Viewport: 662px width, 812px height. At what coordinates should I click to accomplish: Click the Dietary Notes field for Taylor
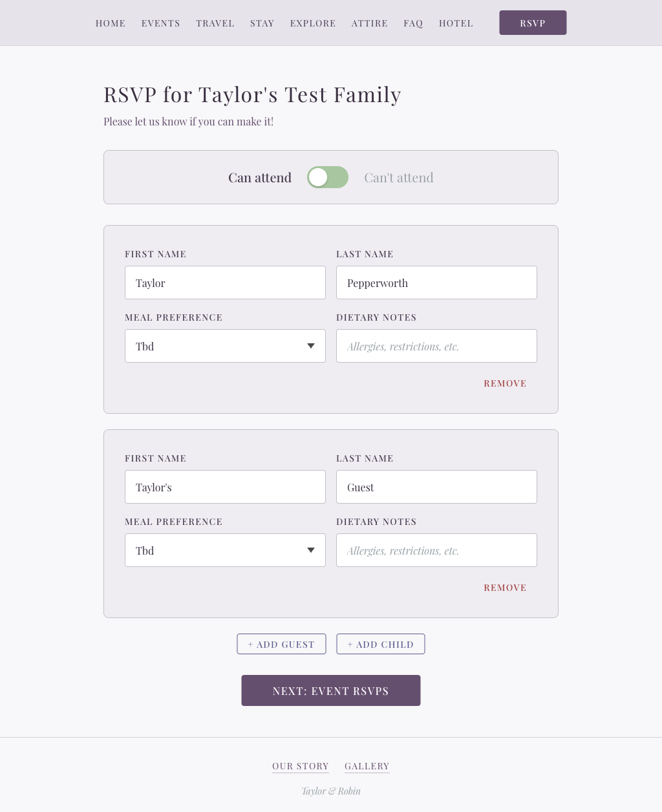coord(436,346)
